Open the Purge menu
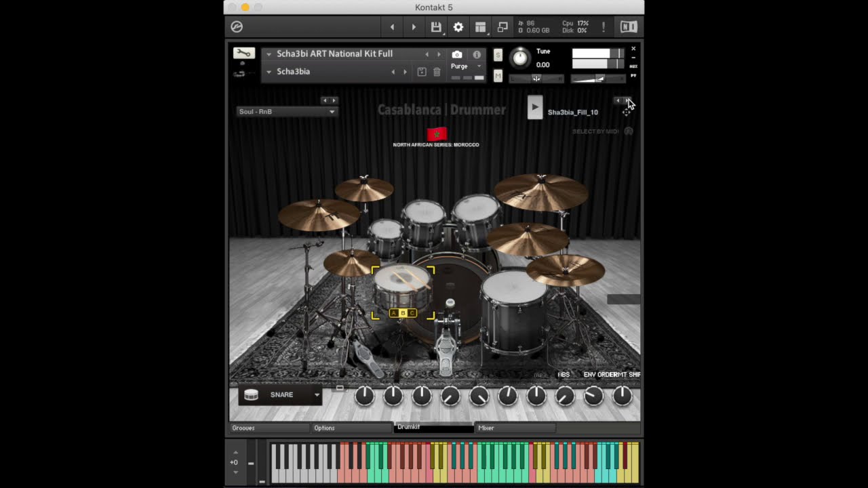 pyautogui.click(x=467, y=66)
